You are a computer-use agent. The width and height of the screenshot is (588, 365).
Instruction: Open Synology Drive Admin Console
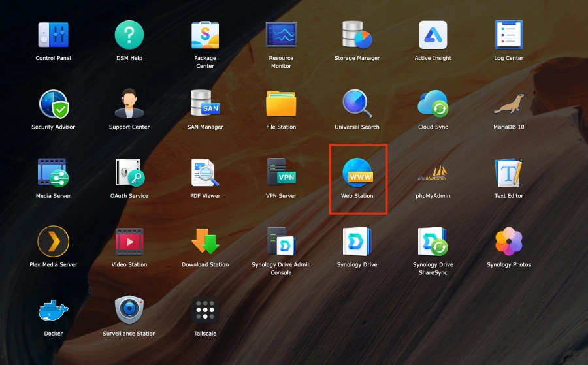coord(281,242)
